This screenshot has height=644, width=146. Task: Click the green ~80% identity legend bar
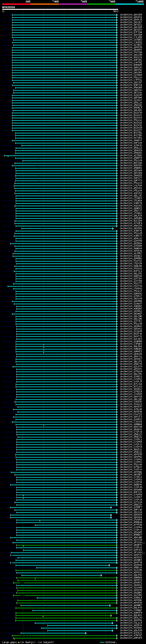101,4
